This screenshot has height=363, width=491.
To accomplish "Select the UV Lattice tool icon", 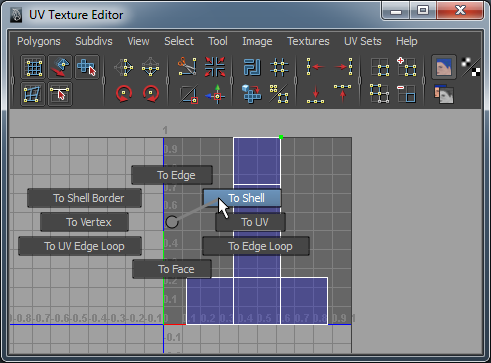I will click(x=33, y=67).
